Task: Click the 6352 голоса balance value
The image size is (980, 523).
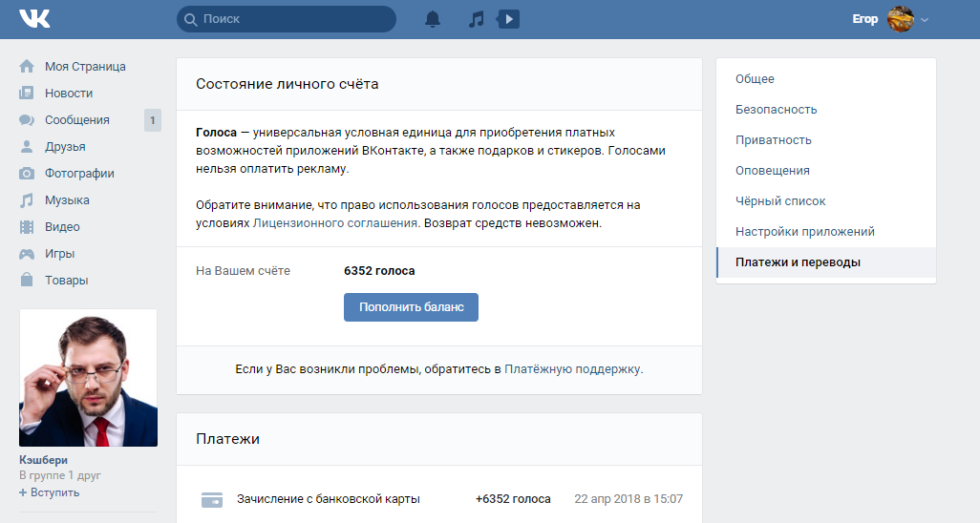Action: [x=379, y=271]
